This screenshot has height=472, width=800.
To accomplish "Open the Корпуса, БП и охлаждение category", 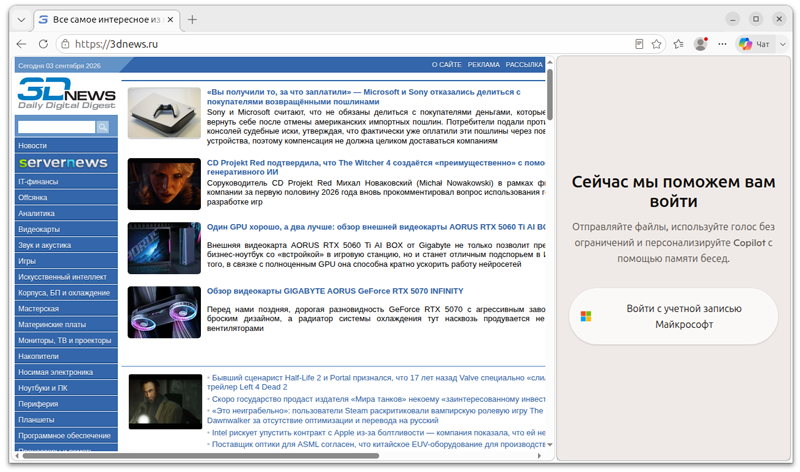I will 66,292.
